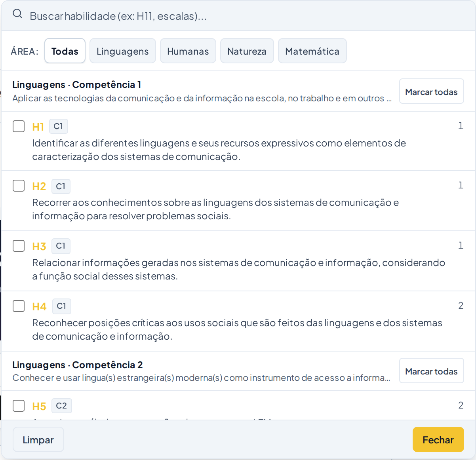Click the count 1 in H3 row

tap(461, 245)
